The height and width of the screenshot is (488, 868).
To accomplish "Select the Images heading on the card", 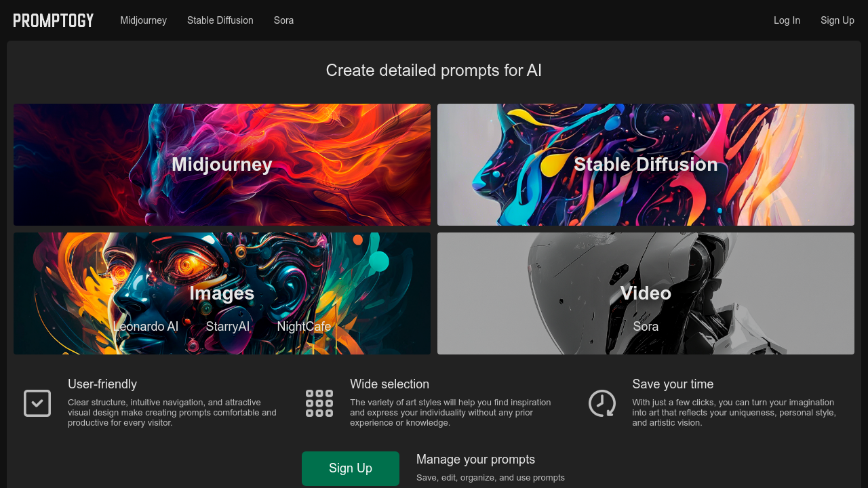I will click(x=222, y=293).
